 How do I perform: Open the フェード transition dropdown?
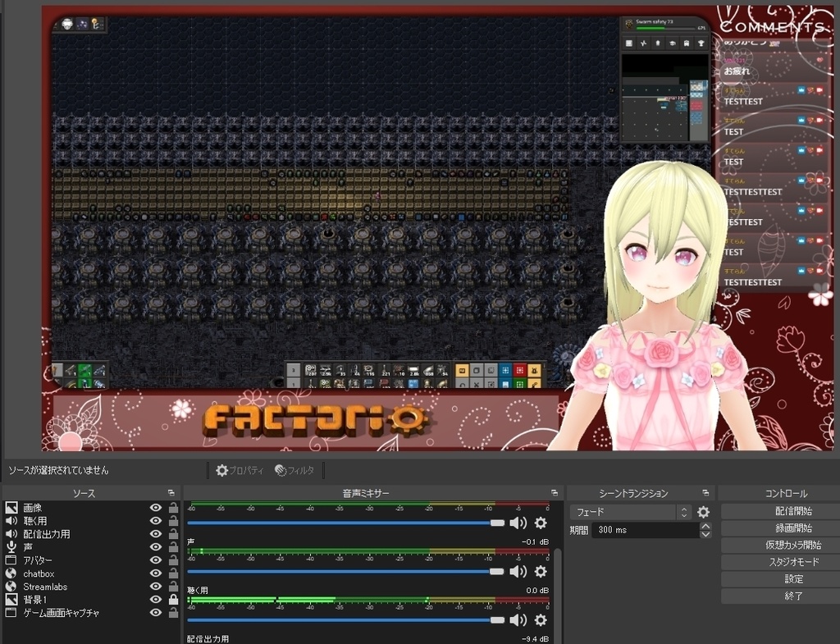(631, 512)
